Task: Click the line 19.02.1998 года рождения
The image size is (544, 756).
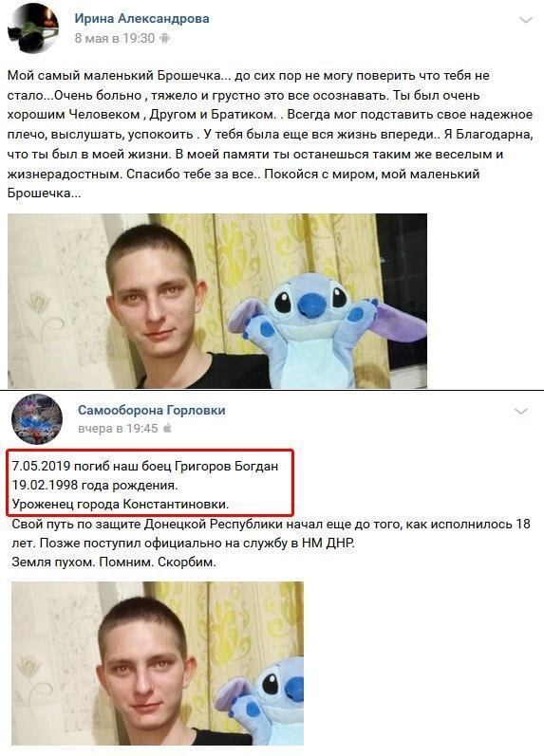Action: pos(95,485)
